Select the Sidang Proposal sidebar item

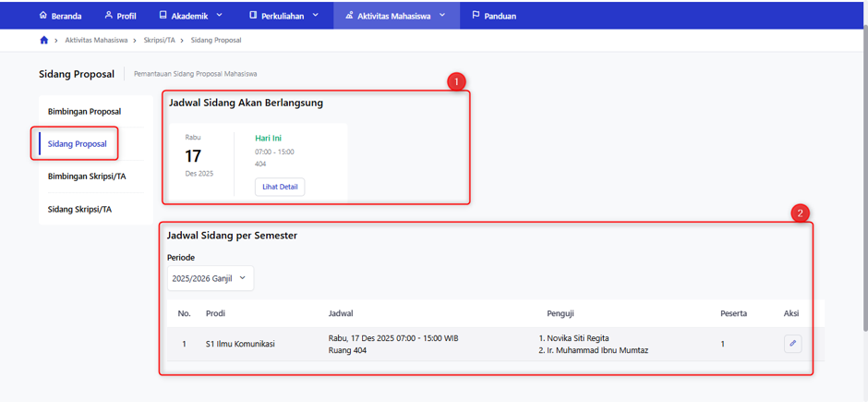click(x=78, y=144)
